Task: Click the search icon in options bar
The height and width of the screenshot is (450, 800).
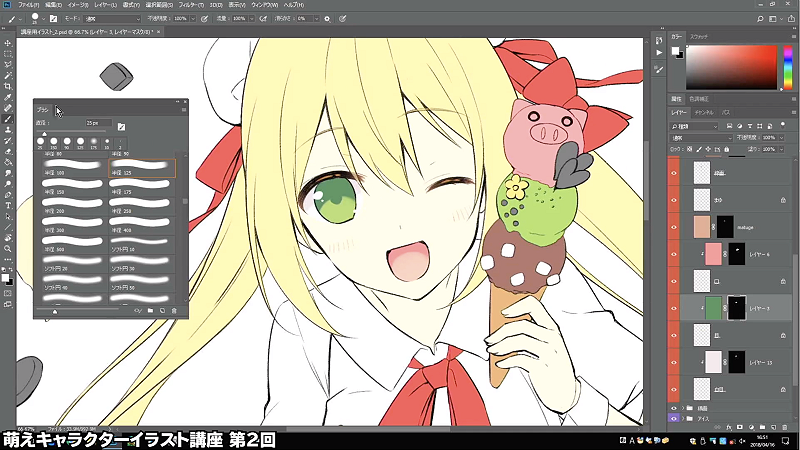Action: [760, 19]
